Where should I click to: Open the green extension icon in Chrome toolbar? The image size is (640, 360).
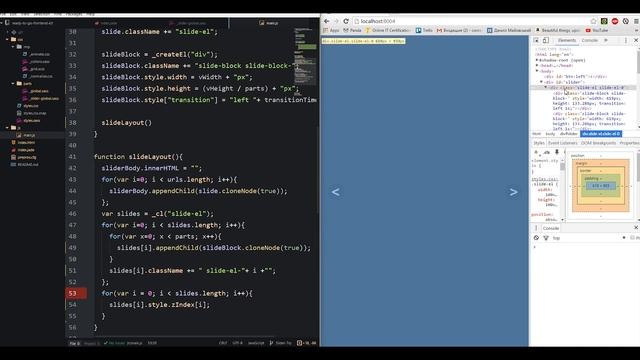[x=604, y=21]
